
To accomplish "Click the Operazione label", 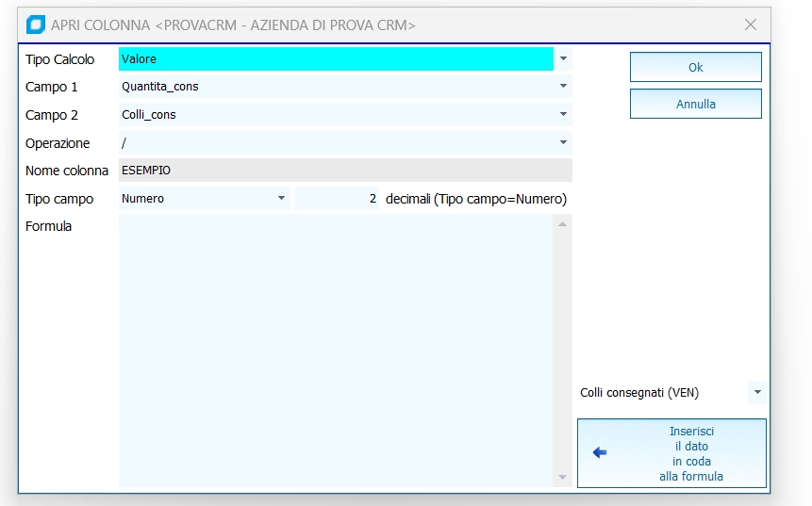I will (58, 143).
